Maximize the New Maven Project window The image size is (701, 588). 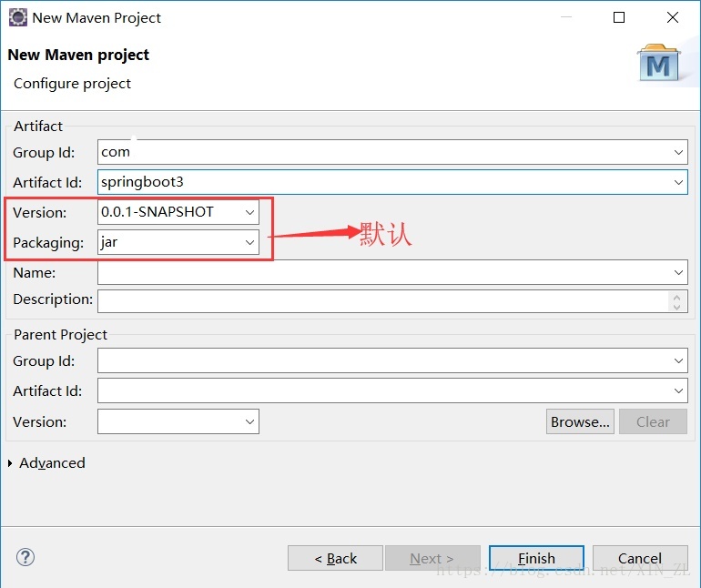point(619,17)
